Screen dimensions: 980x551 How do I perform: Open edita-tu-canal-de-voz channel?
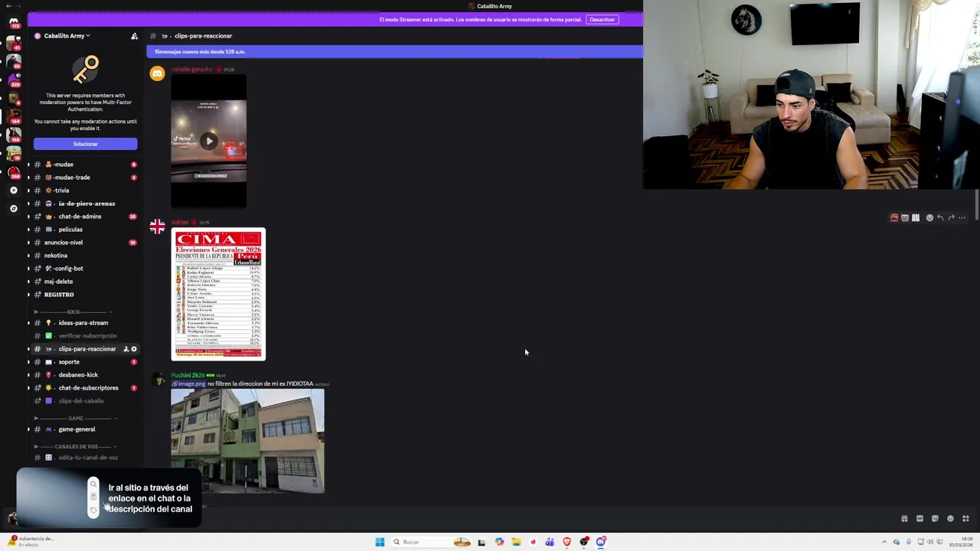(84, 458)
